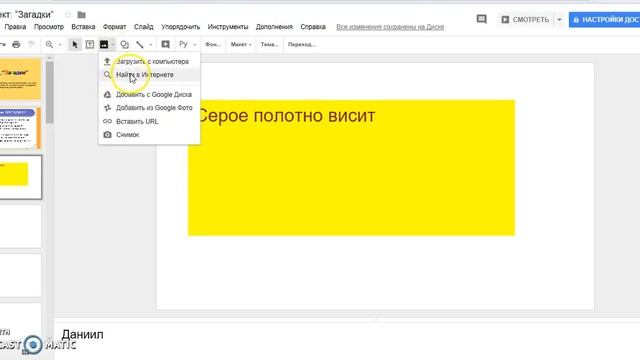This screenshot has width=640, height=360.
Task: Click speaker notes text "Даниил"
Action: pyautogui.click(x=82, y=335)
